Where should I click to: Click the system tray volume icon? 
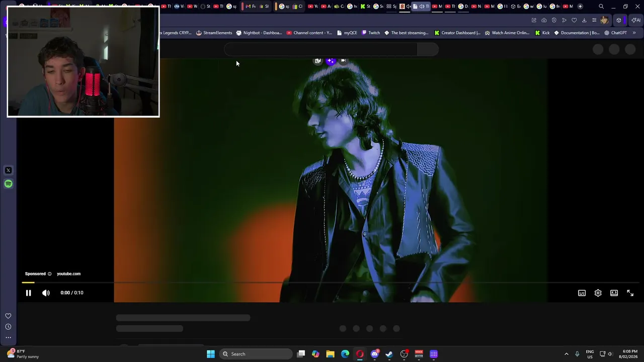(x=610, y=354)
